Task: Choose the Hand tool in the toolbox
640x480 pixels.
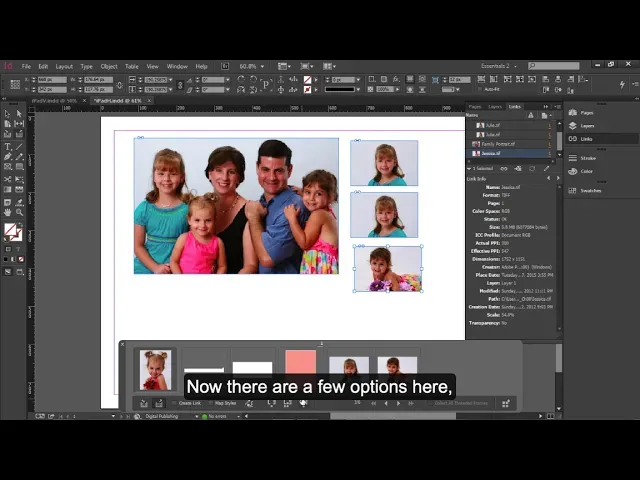Action: (8, 212)
